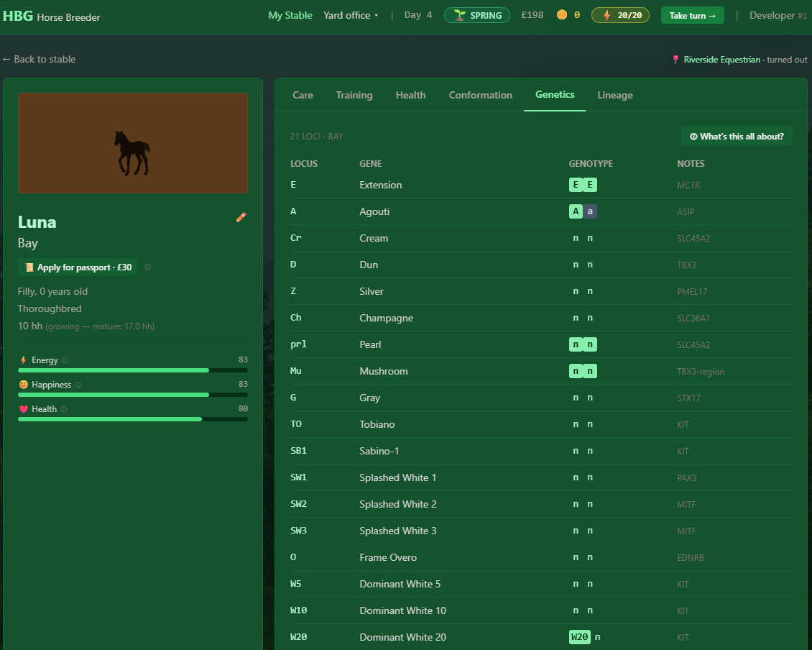Click the pencil icon to rename Luna
The image size is (812, 650).
click(x=241, y=217)
